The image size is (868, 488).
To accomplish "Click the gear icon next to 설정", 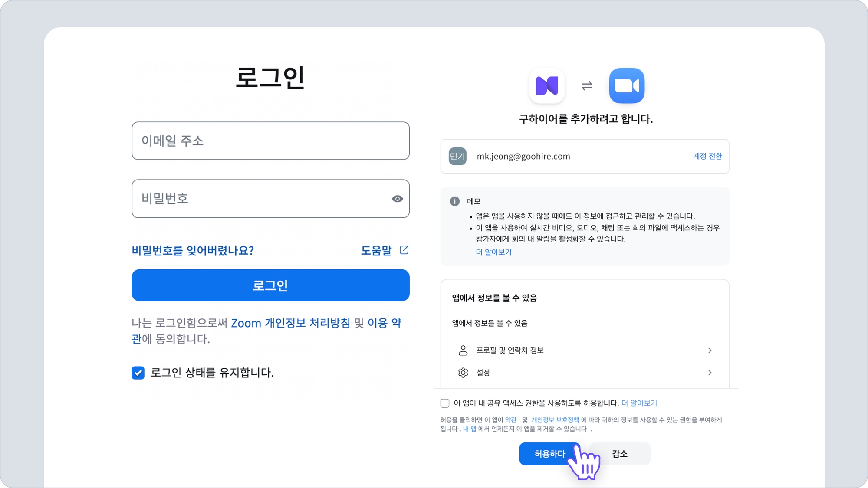I will pos(463,373).
